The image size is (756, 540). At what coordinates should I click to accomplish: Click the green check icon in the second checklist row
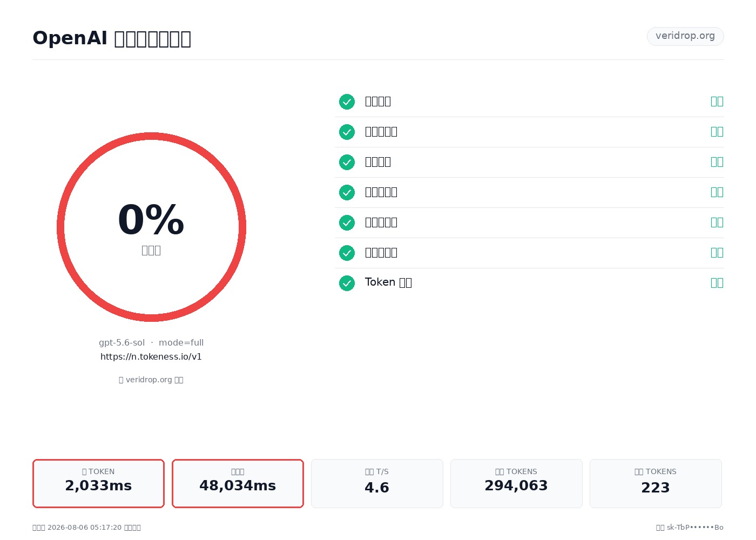pos(347,132)
